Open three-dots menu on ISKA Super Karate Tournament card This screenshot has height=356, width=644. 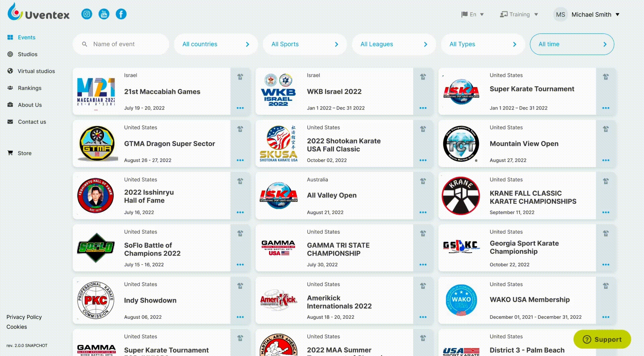tap(606, 108)
